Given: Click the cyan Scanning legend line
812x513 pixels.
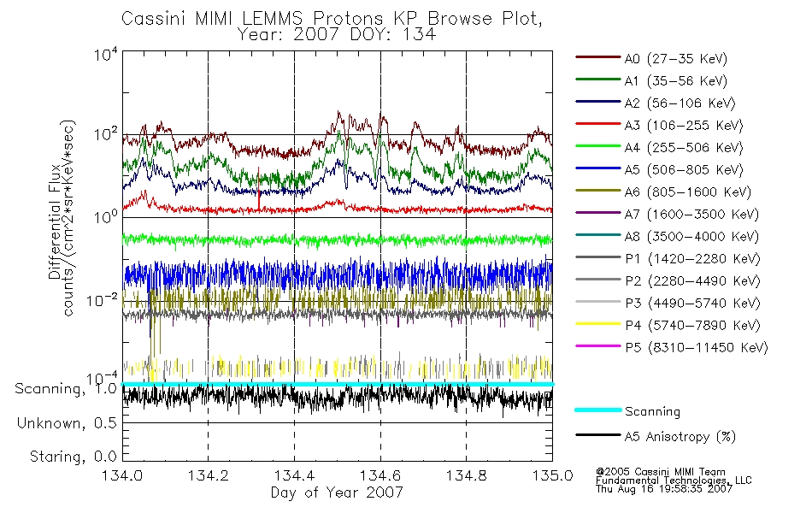Looking at the screenshot, I should pyautogui.click(x=598, y=410).
